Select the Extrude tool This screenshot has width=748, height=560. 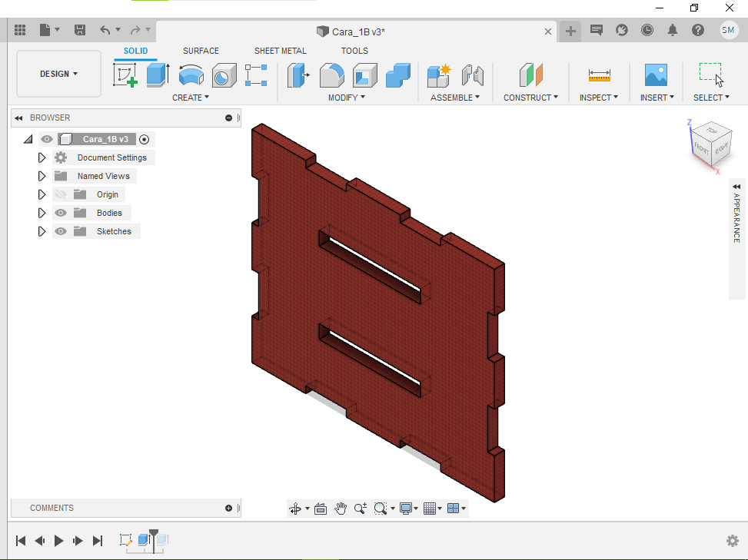point(158,75)
